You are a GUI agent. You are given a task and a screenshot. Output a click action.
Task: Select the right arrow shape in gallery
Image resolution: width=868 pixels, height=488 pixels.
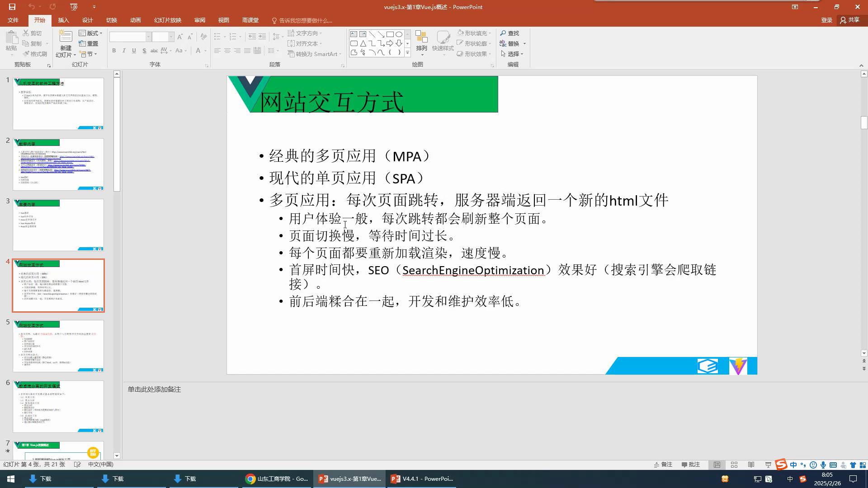click(390, 43)
